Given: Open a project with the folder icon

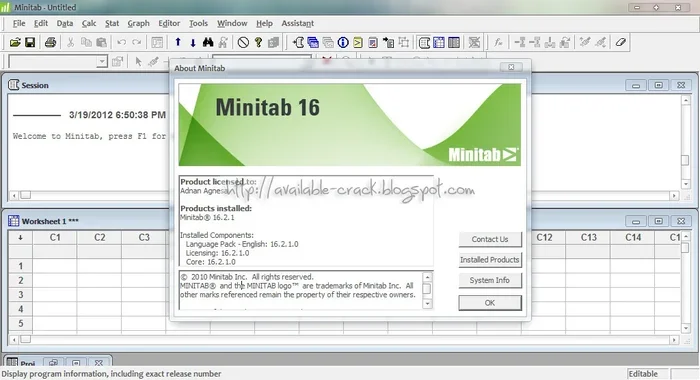Looking at the screenshot, I should (x=15, y=42).
